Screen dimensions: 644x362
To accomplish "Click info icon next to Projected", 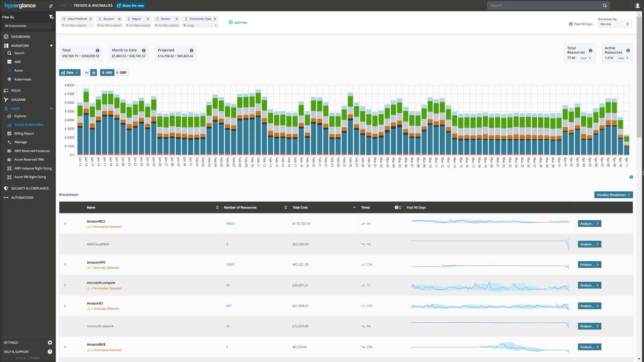I will tap(192, 51).
